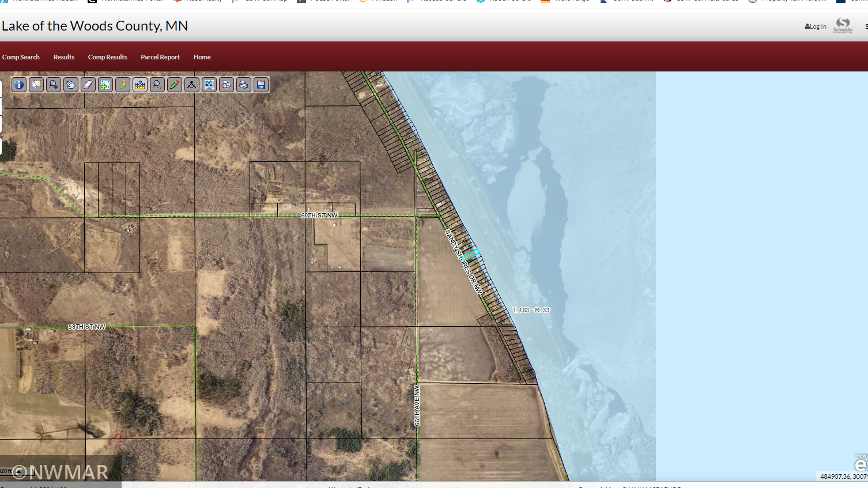Click the cyan highlighted parcel on map

click(471, 254)
